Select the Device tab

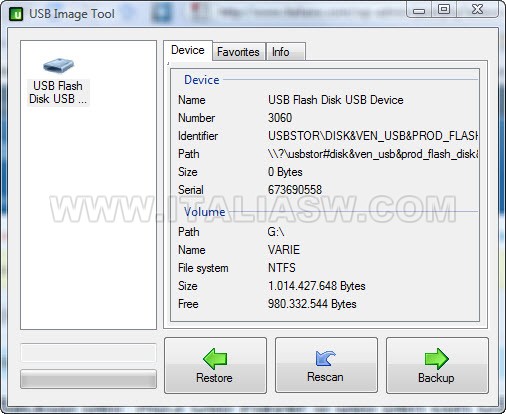point(188,51)
